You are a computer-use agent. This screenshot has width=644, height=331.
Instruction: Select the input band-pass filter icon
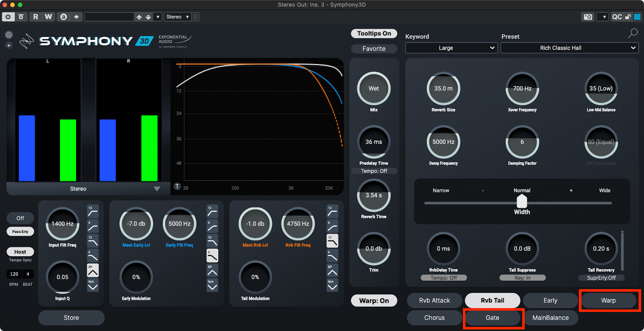point(93,271)
